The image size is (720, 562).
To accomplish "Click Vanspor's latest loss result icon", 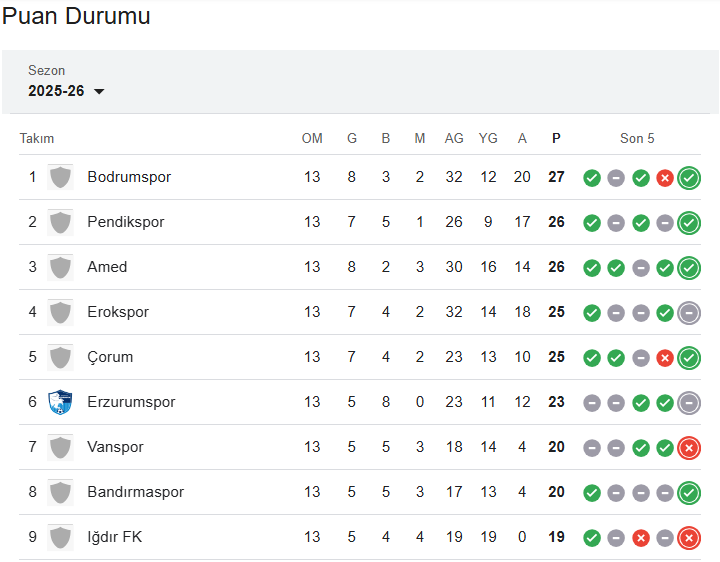I will pyautogui.click(x=689, y=448).
